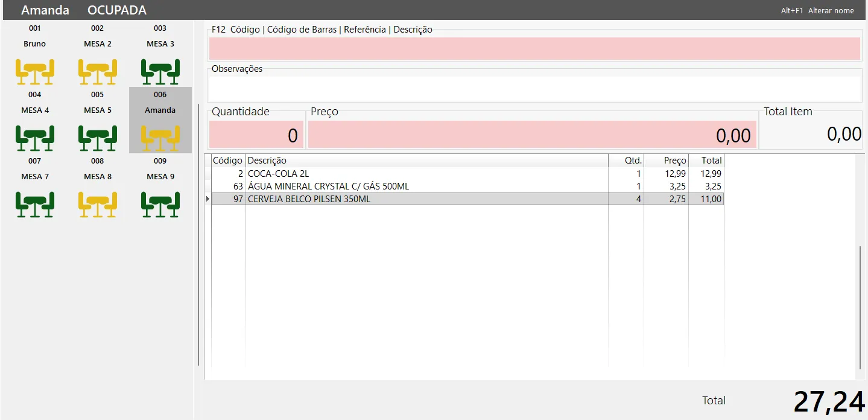Open MESA 2 table icon

pyautogui.click(x=98, y=72)
